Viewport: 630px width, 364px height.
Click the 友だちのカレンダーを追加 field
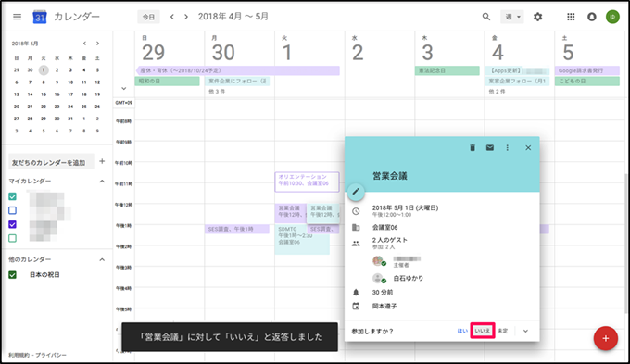pos(52,162)
